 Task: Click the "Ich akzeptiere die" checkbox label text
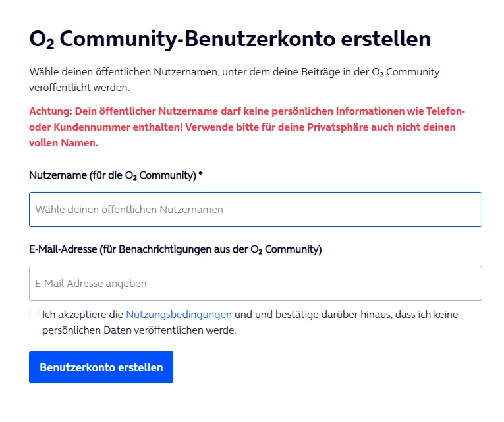82,315
